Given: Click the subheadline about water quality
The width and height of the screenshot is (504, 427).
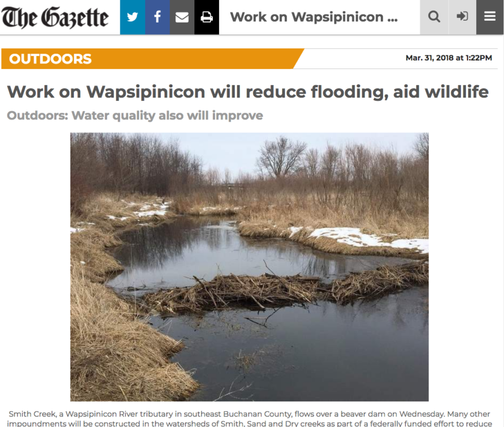Looking at the screenshot, I should [135, 115].
